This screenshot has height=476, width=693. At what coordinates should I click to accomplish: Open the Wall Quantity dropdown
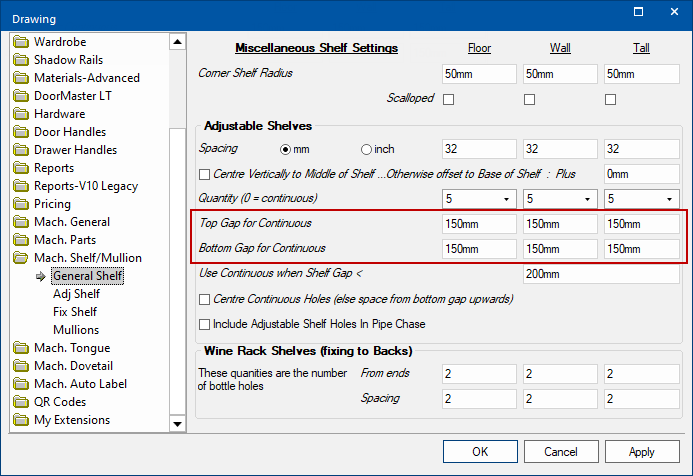[587, 198]
